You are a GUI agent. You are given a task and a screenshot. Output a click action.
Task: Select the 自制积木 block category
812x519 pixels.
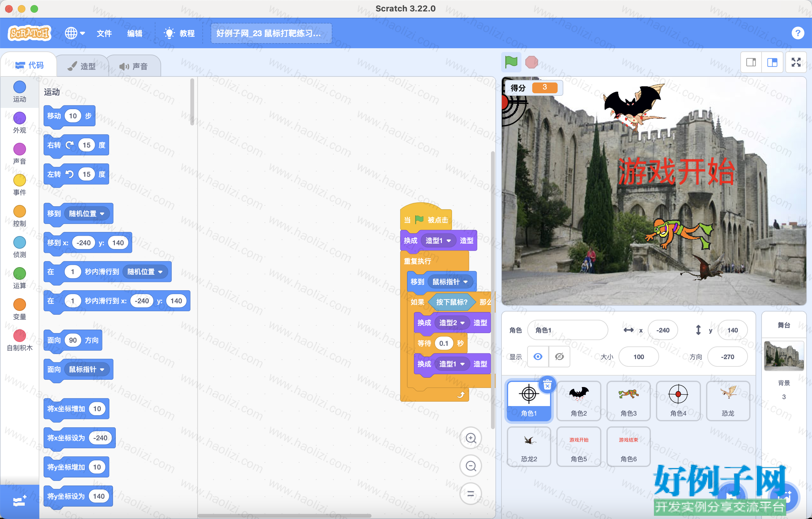tap(20, 340)
